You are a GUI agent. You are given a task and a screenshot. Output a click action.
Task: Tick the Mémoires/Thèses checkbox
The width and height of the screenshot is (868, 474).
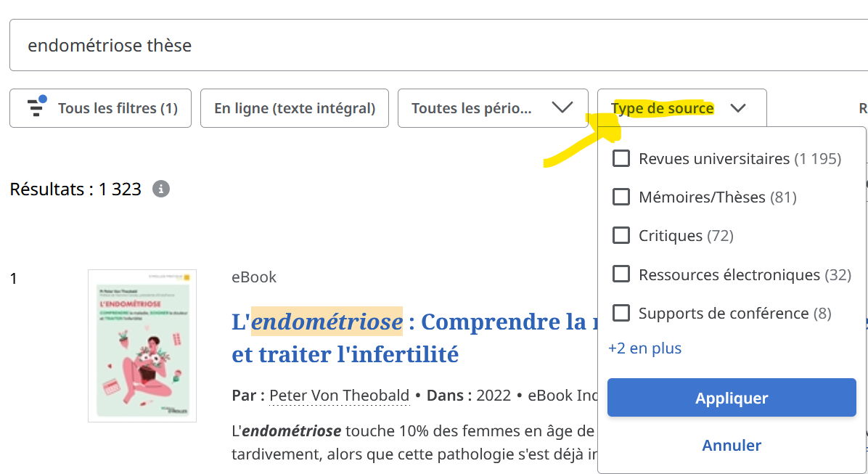point(621,197)
